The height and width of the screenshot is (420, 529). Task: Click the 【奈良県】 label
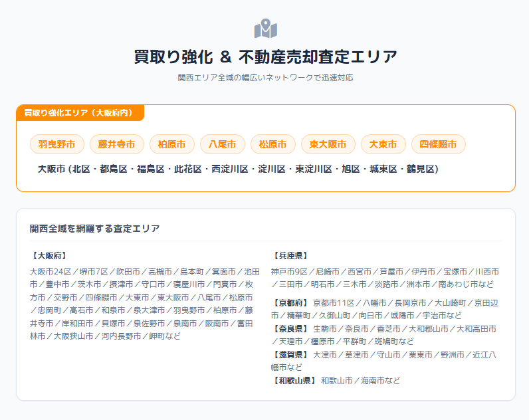tap(290, 328)
